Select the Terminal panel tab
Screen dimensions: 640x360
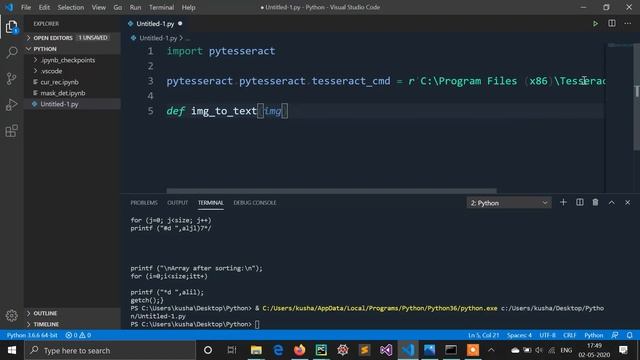click(x=211, y=203)
